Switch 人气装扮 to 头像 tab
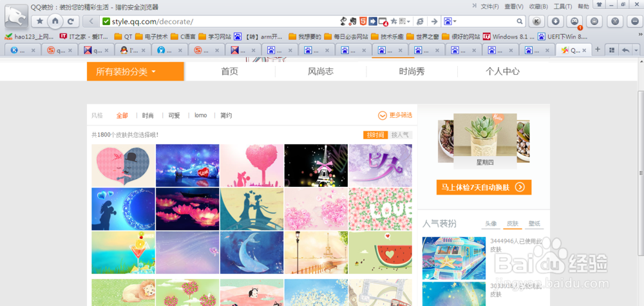Image resolution: width=644 pixels, height=306 pixels. click(x=491, y=224)
